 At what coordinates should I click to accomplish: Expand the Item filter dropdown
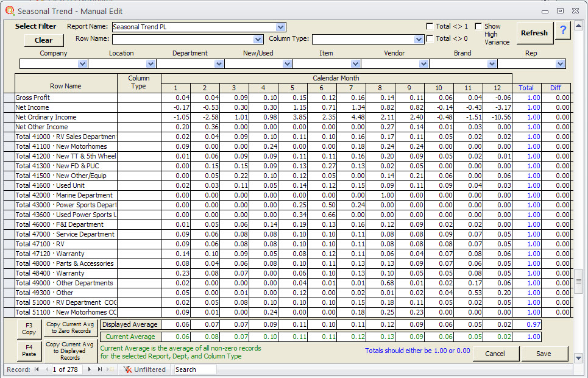[x=355, y=64]
